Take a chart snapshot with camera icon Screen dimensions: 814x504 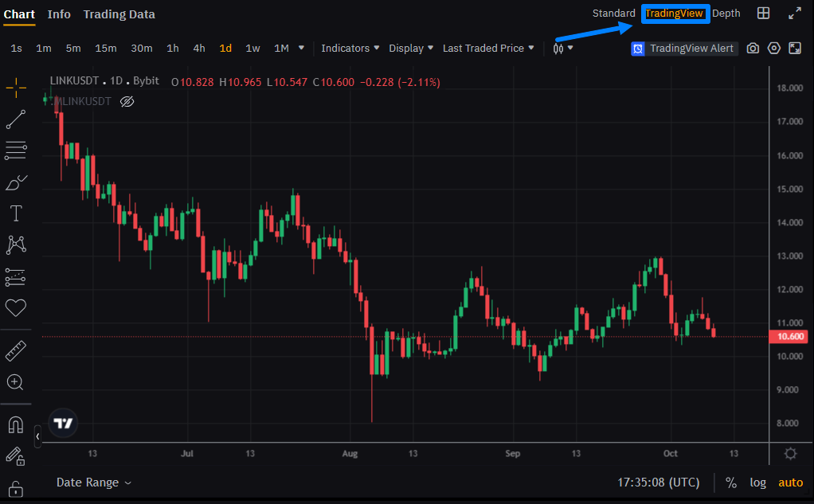click(753, 49)
